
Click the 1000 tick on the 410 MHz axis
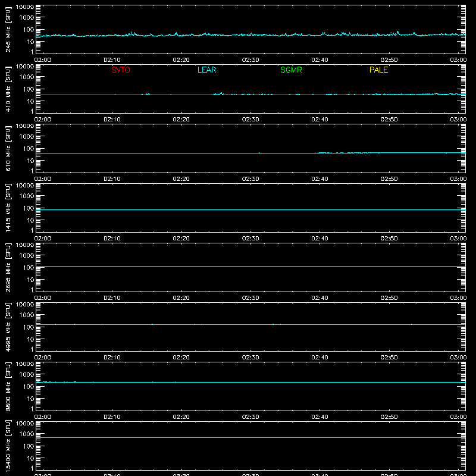[27, 77]
